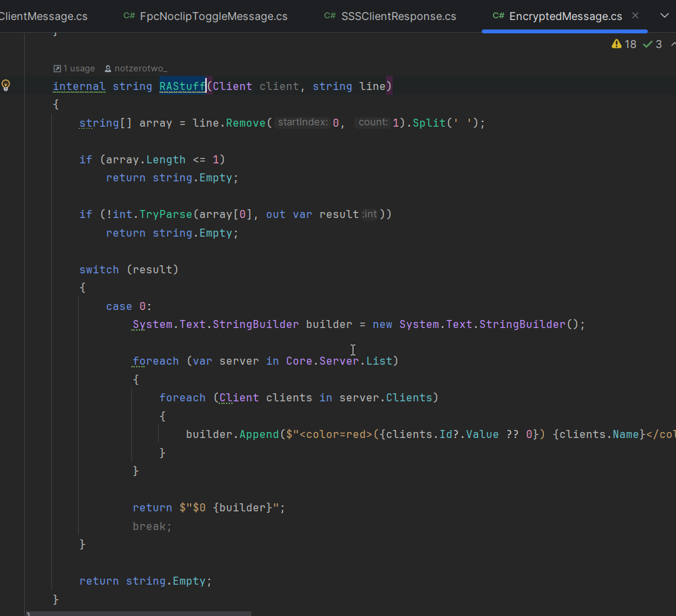The image size is (676, 616).
Task: Click 'array.Length' in the if condition
Action: 146,159
